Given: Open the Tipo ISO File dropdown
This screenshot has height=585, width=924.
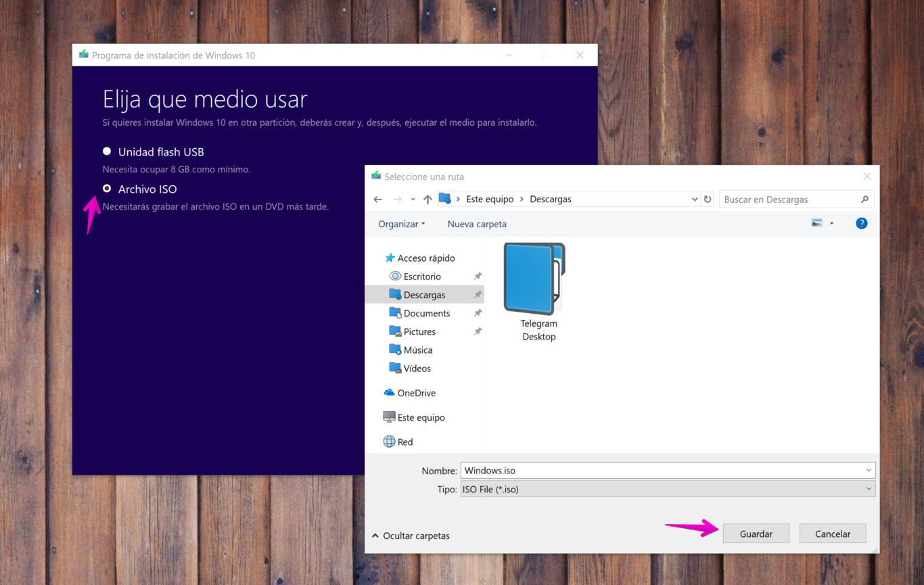Looking at the screenshot, I should pos(668,489).
